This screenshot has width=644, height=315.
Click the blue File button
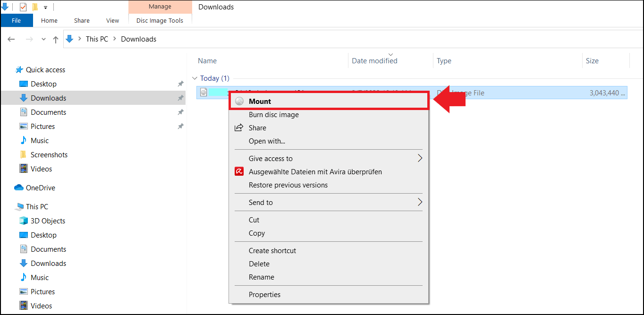[x=17, y=20]
